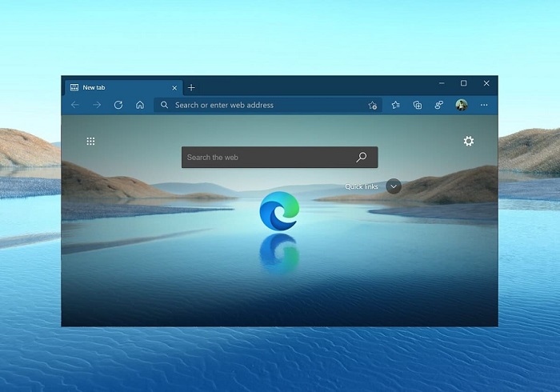Maximize the Edge window
The image size is (560, 392).
pos(463,83)
